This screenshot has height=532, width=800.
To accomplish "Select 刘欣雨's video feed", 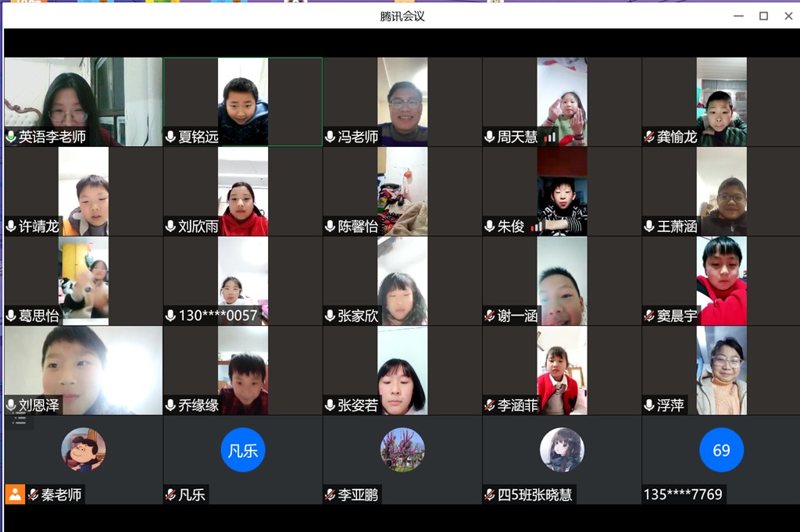I will (x=243, y=191).
